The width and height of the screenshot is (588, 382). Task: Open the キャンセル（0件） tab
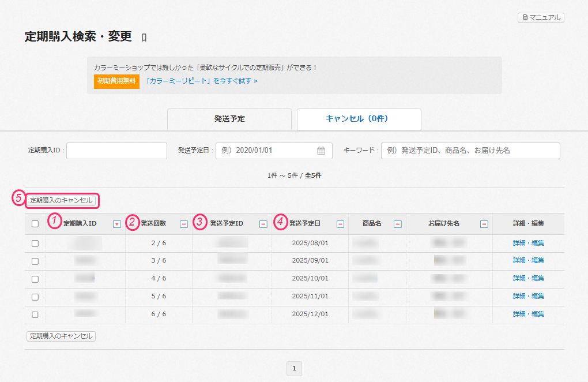point(359,119)
